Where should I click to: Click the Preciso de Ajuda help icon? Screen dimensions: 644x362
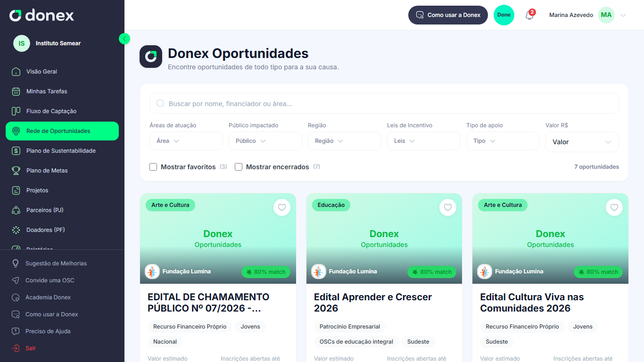(x=16, y=331)
